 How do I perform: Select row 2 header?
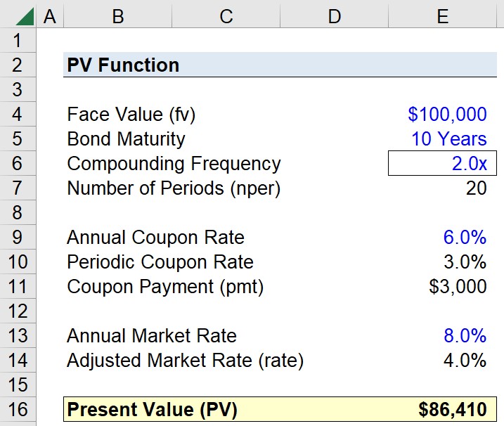pos(18,65)
